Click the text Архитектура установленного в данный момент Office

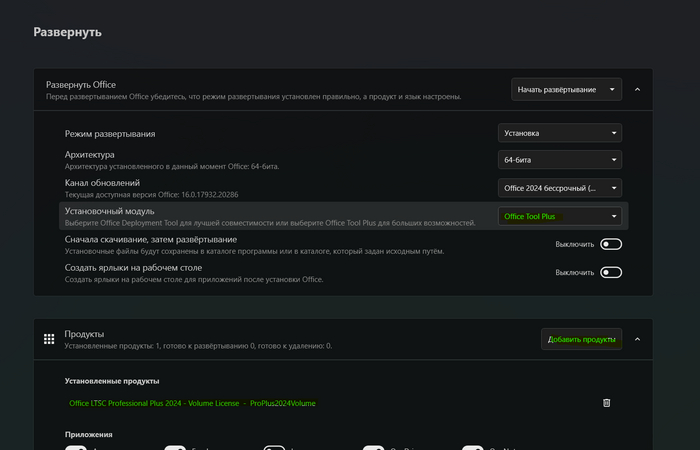[x=172, y=167]
